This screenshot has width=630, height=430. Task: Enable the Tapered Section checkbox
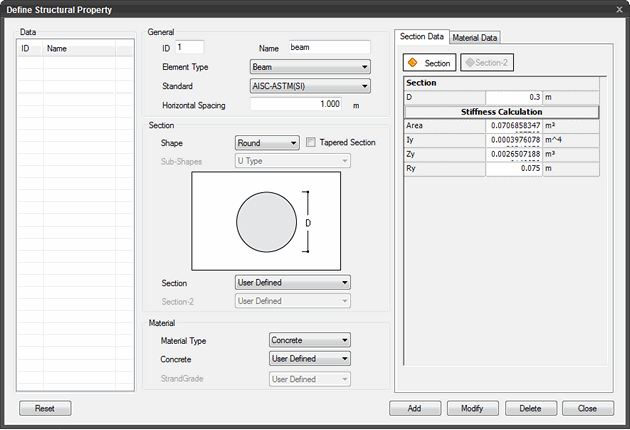pyautogui.click(x=311, y=143)
